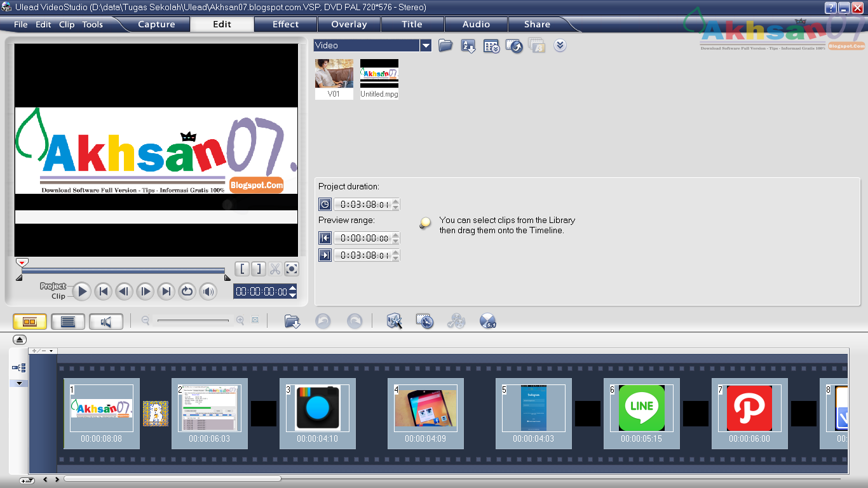Viewport: 868px width, 488px height.
Task: Select Project playback mode
Action: [53, 287]
